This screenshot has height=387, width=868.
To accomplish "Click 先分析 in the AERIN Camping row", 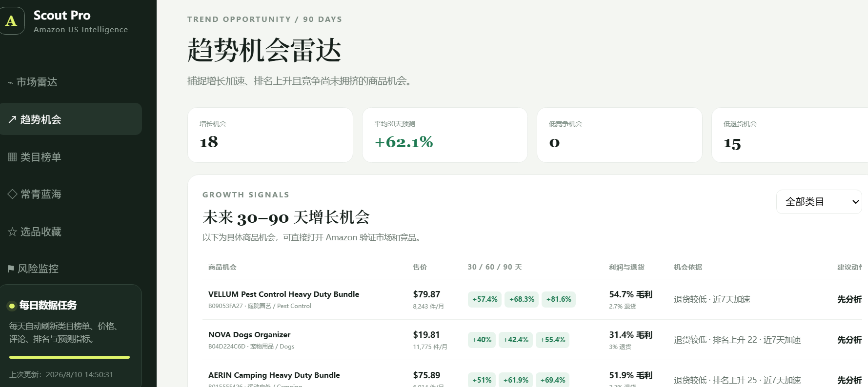I will 849,380.
